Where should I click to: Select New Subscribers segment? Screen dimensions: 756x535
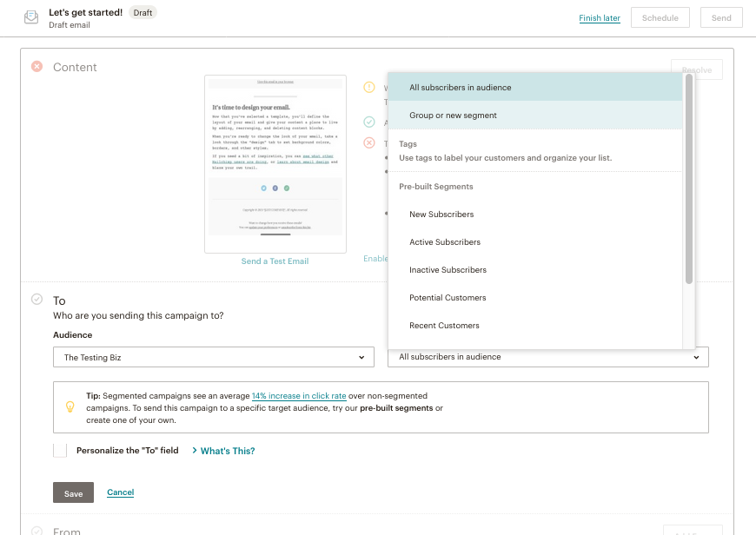point(535,215)
